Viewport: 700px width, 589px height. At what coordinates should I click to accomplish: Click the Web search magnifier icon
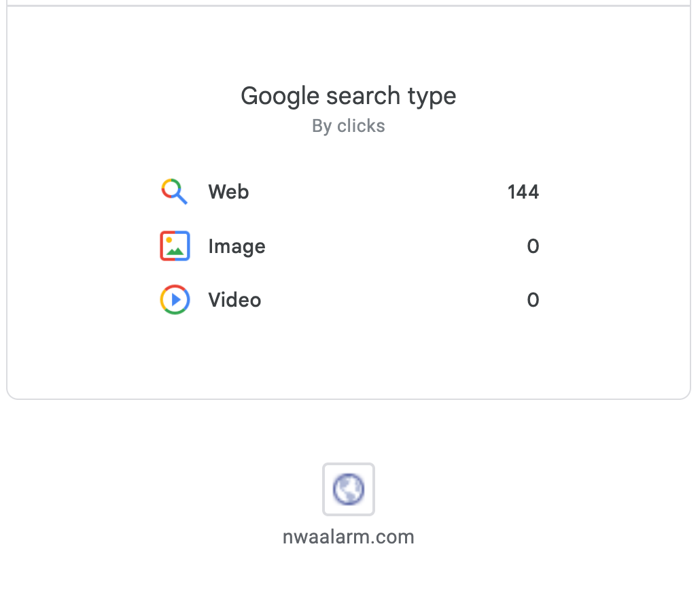[175, 192]
